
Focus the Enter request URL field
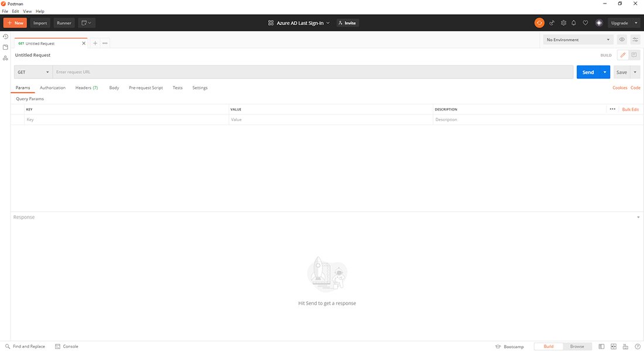click(313, 72)
